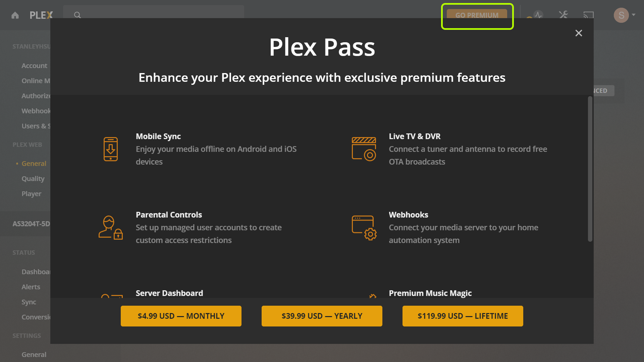Close the Plex Pass dialog
Image resolution: width=644 pixels, height=362 pixels.
point(579,33)
